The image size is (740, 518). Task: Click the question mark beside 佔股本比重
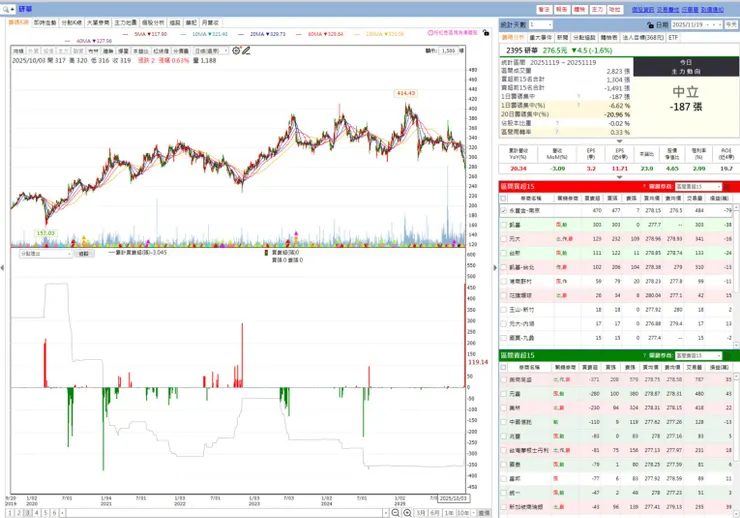[x=557, y=123]
